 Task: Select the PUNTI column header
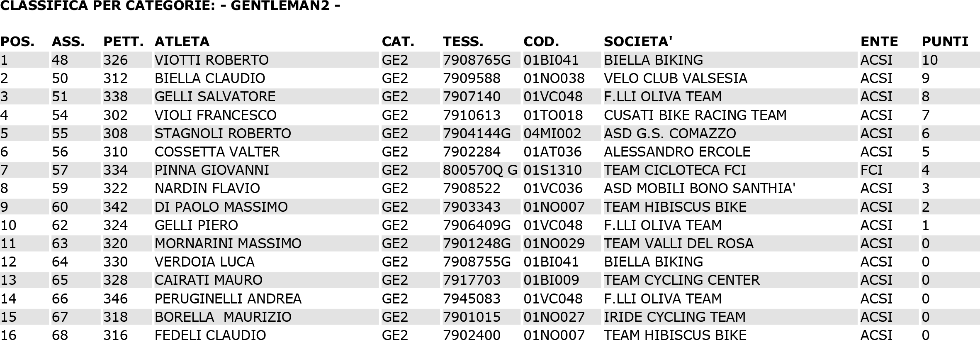[x=945, y=42]
